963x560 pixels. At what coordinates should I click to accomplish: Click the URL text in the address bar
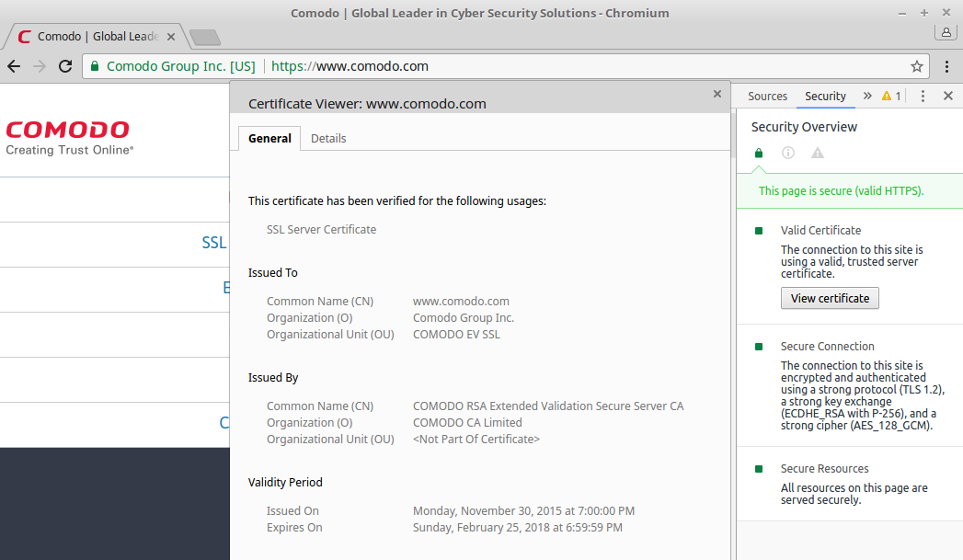coord(350,66)
